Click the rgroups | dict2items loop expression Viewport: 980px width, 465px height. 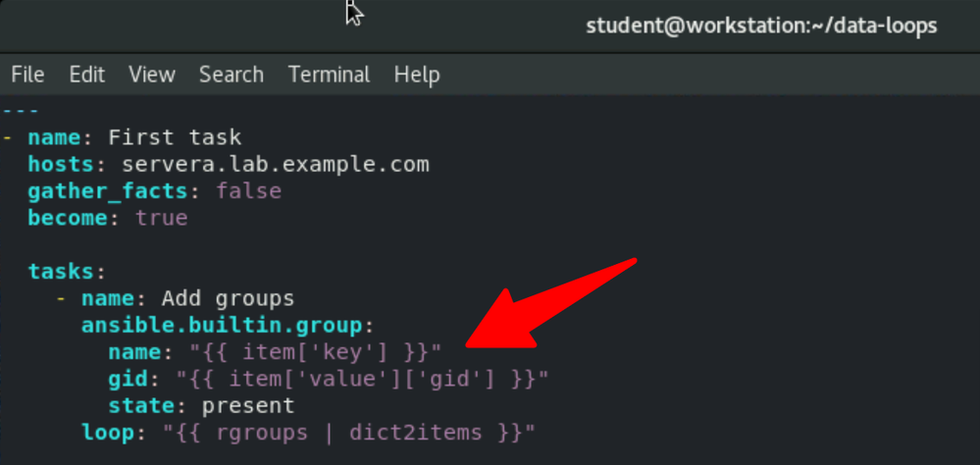tap(349, 434)
